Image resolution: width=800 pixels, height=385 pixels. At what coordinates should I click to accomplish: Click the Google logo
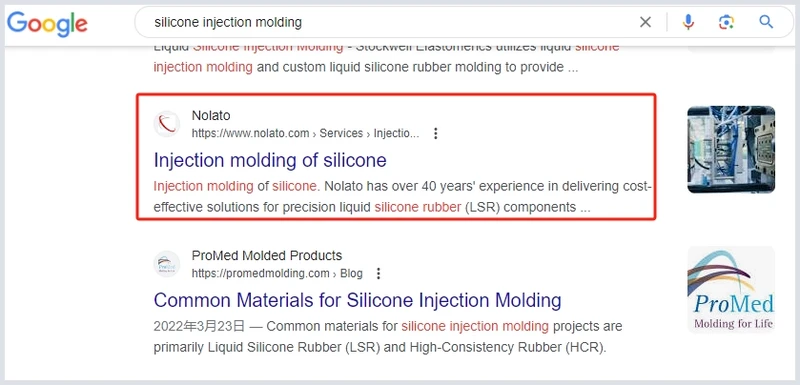click(x=47, y=23)
